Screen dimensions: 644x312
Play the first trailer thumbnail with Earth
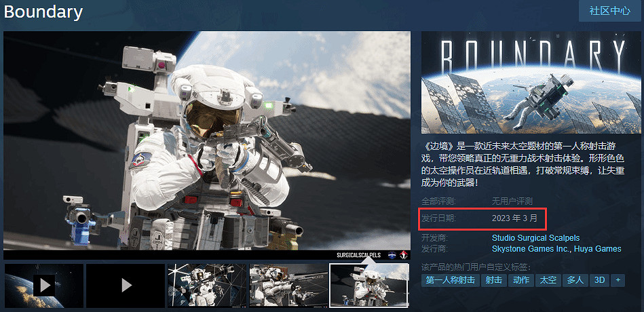44,286
